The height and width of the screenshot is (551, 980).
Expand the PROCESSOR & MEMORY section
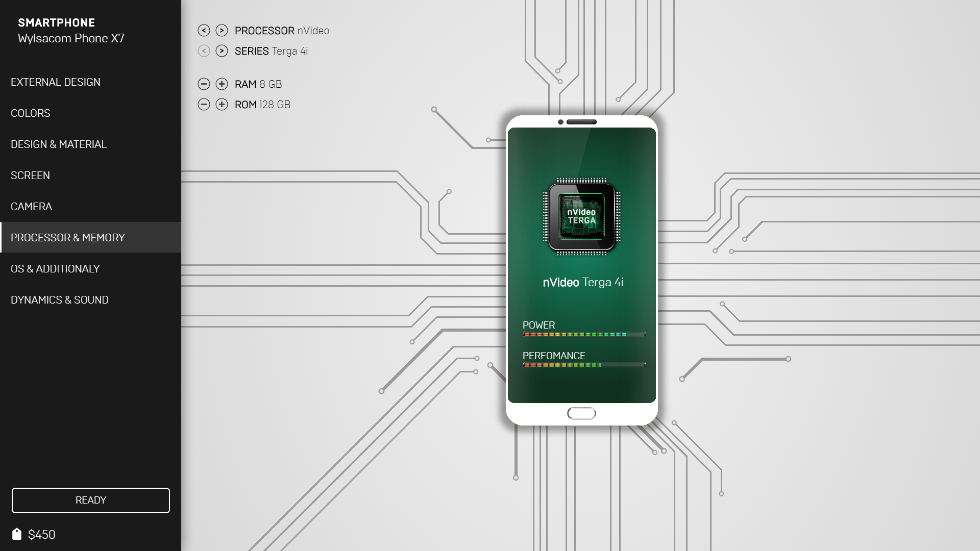point(90,237)
